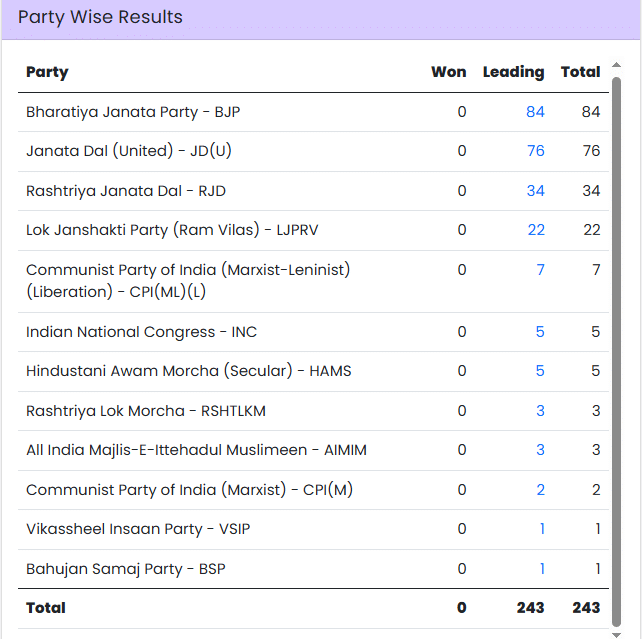Open Hindustani Awam Morcha leading link 5

(x=540, y=371)
